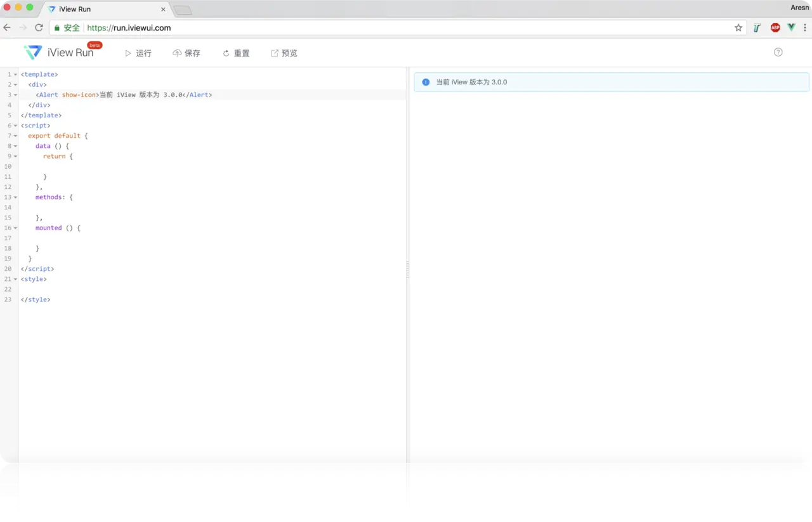Fold the mounted function on line 16

(15, 228)
